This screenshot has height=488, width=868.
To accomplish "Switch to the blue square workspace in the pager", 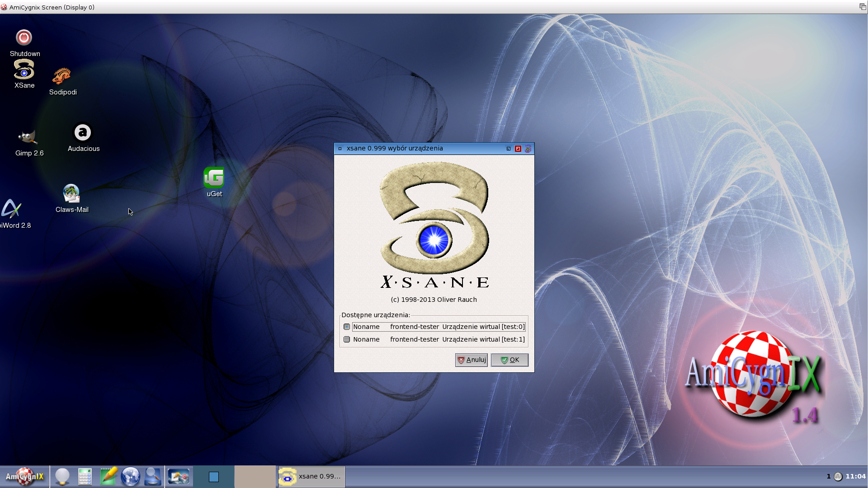I will click(x=214, y=477).
